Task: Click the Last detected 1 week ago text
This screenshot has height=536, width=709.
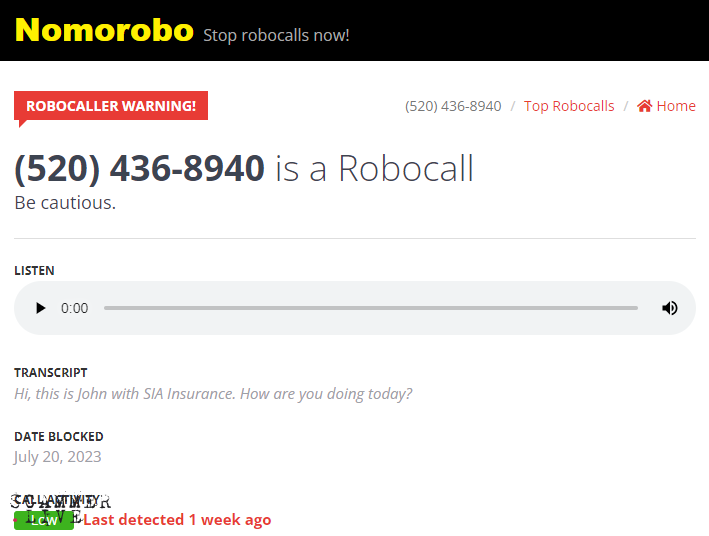Action: 177,520
